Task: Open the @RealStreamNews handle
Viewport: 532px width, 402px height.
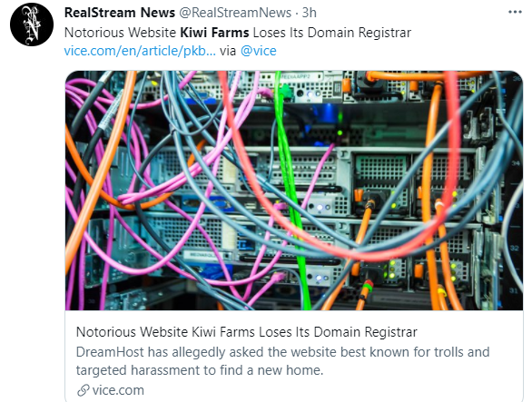Action: 235,13
